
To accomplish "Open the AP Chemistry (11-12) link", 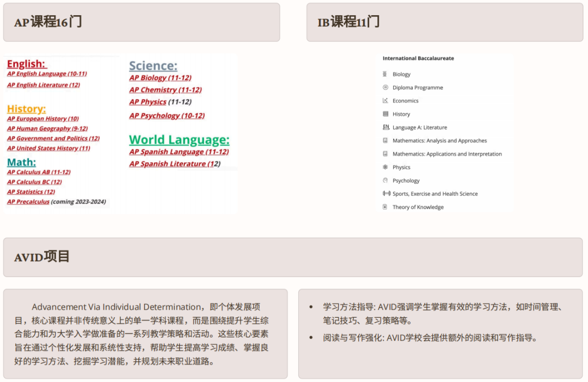I will pos(166,90).
